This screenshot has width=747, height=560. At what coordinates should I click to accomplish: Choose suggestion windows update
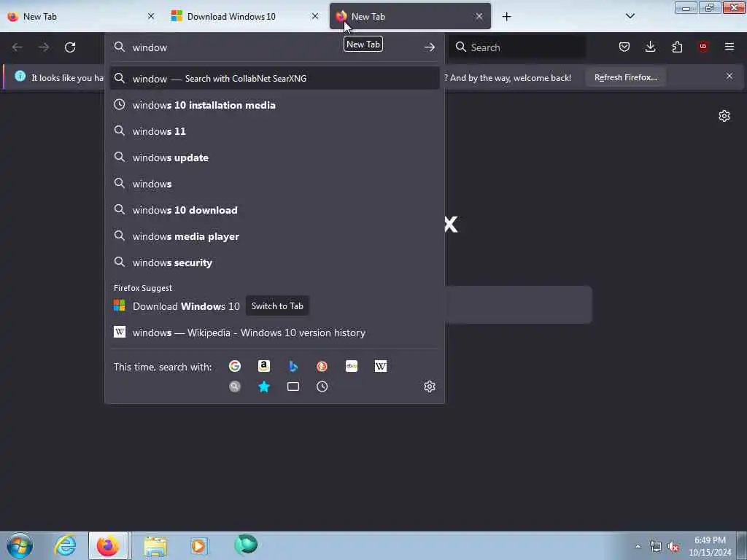(x=274, y=157)
